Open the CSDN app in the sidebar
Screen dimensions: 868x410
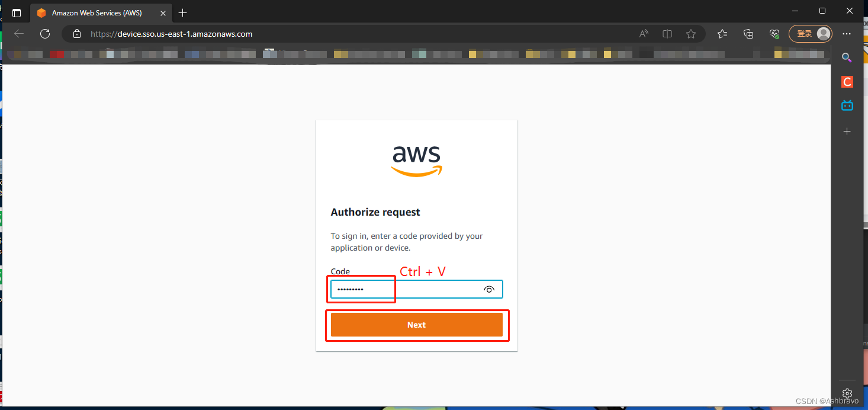point(847,81)
